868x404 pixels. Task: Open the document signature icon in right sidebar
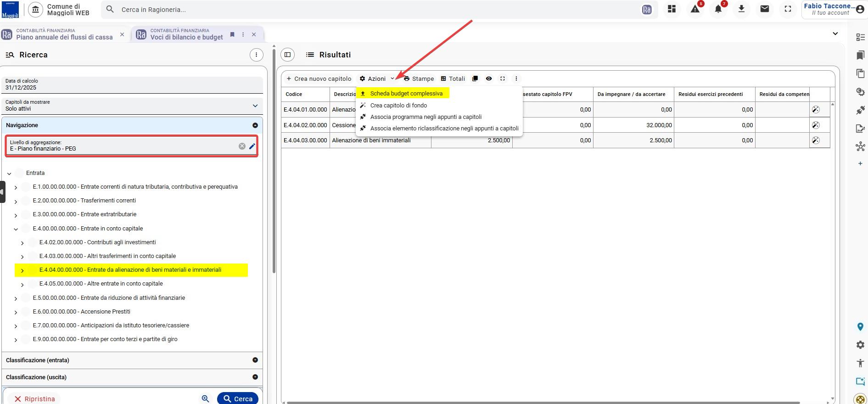(860, 129)
